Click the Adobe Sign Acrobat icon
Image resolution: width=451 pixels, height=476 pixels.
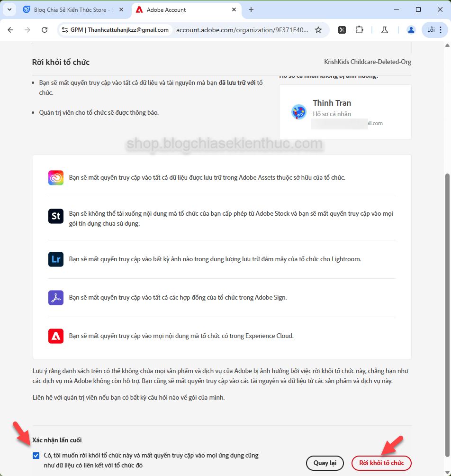click(56, 298)
